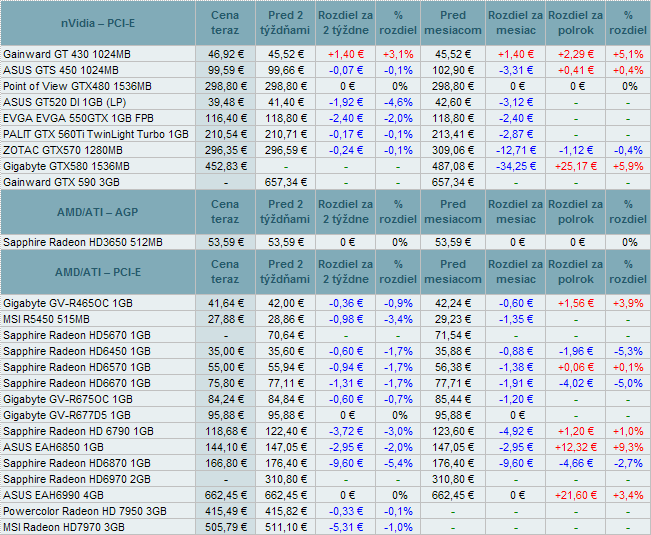Select Gigabyte GV-R465OC 1GB product name
The image size is (651, 535).
pos(68,303)
